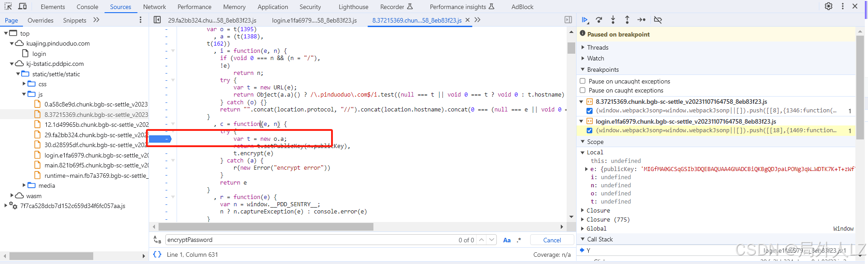Expand the wasm node
Screen dimensions: 868x264
pyautogui.click(x=12, y=196)
